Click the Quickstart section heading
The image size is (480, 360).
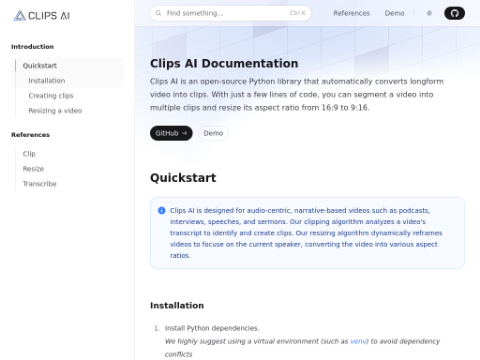183,178
